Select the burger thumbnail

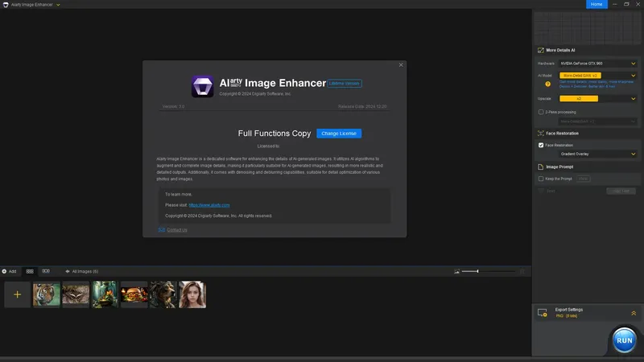tap(134, 294)
